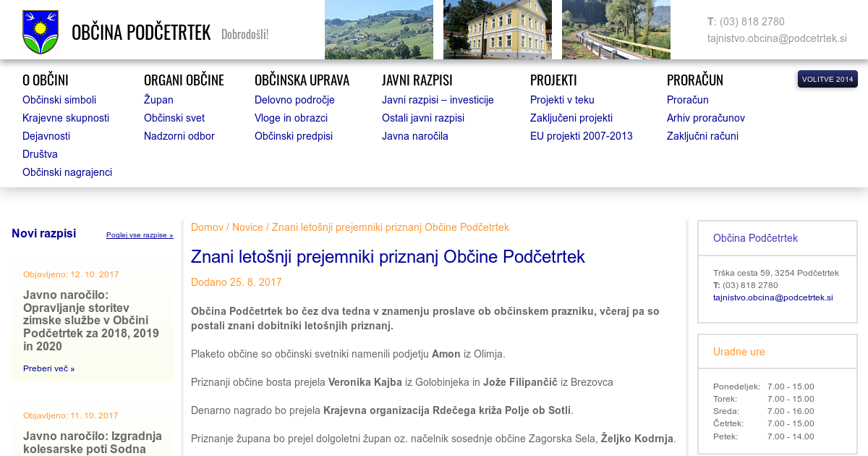
Task: Navigate to Arhiv proračunov
Action: [x=705, y=118]
